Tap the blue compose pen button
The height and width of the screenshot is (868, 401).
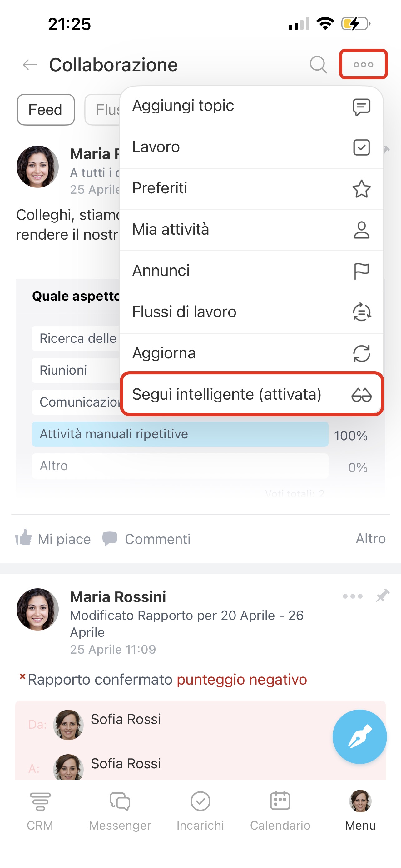[x=359, y=736]
